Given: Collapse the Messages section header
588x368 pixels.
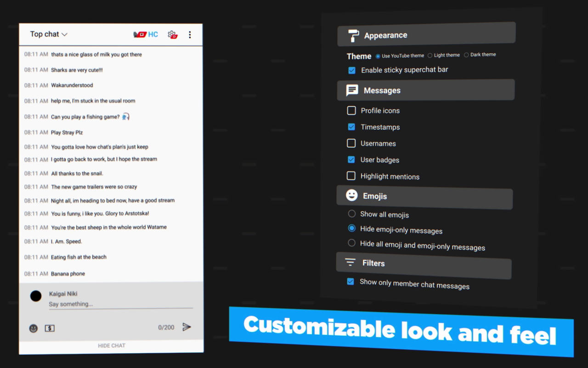Looking at the screenshot, I should [x=425, y=90].
